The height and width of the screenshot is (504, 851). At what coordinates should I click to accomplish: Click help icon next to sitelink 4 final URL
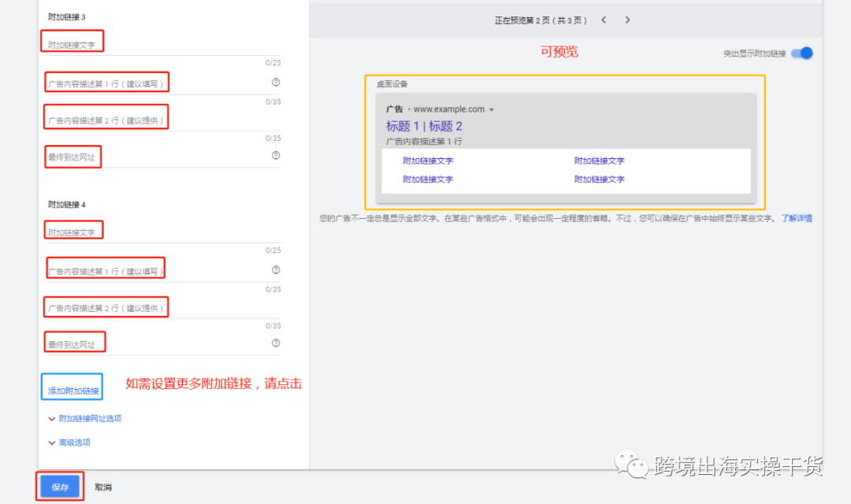(275, 342)
